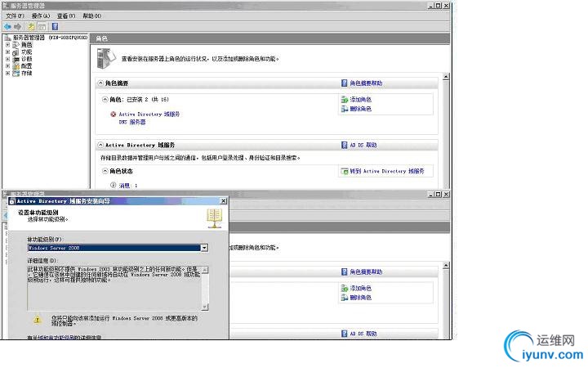The height and width of the screenshot is (368, 588).
Task: Click the info icon beside 消息
Action: click(x=114, y=185)
